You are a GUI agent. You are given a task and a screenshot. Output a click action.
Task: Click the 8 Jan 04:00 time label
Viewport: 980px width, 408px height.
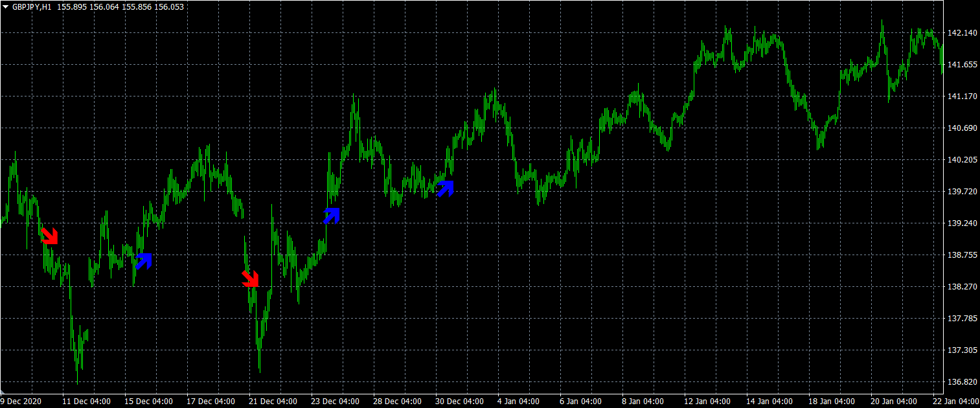tap(643, 402)
